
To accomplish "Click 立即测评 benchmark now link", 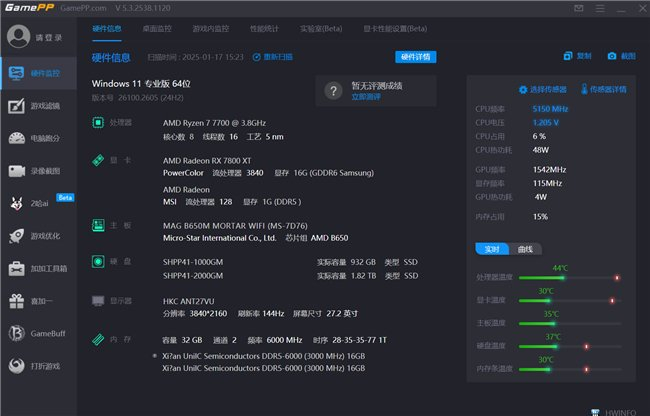I will point(366,97).
